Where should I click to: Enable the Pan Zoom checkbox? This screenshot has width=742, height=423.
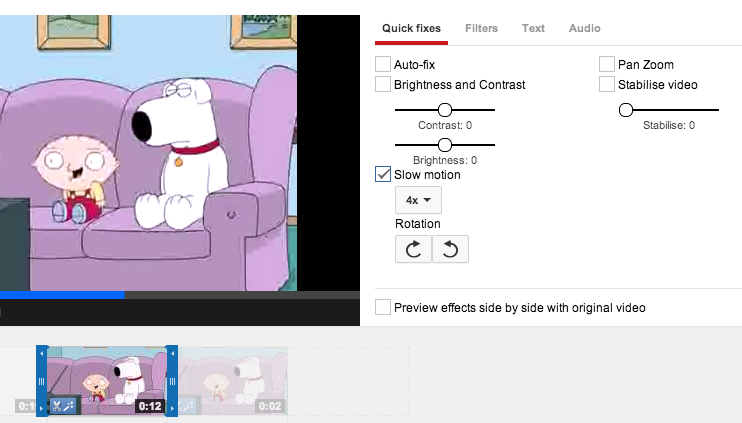(x=607, y=64)
